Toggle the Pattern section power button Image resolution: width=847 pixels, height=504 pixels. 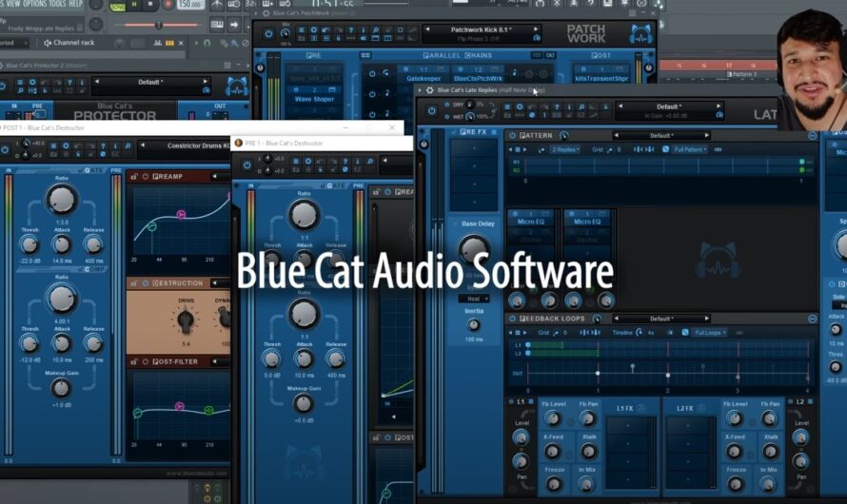[x=512, y=135]
